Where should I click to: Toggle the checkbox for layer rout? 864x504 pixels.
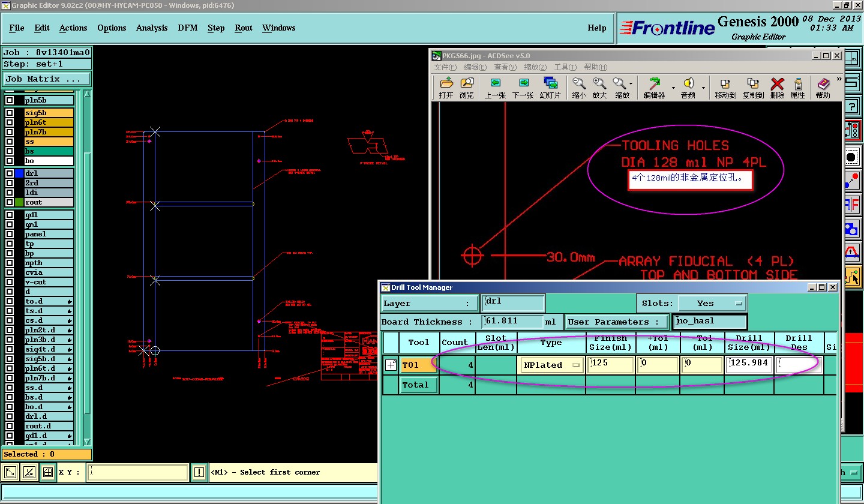10,202
